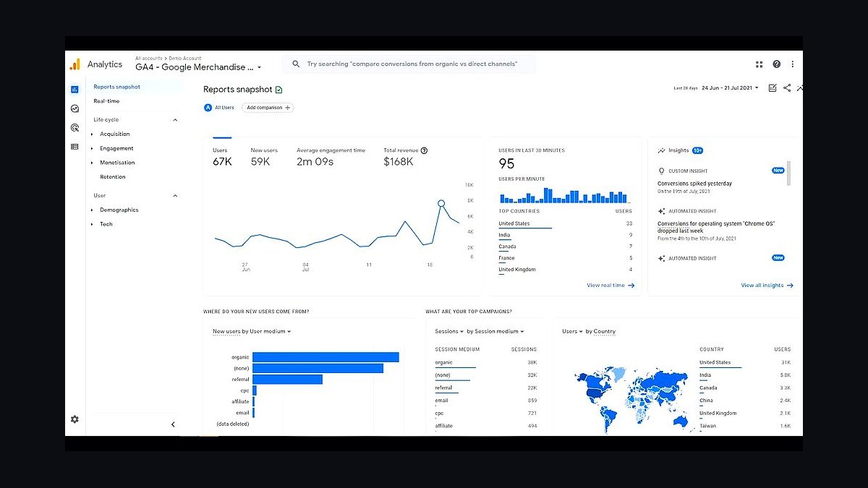Open the Sessions metric dropdown
This screenshot has height=488, width=868.
449,332
